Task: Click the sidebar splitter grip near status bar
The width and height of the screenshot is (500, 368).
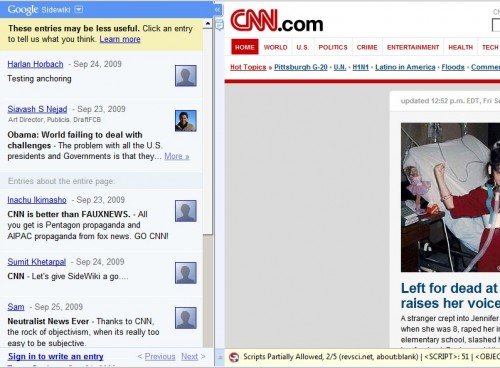Action: pos(220,357)
